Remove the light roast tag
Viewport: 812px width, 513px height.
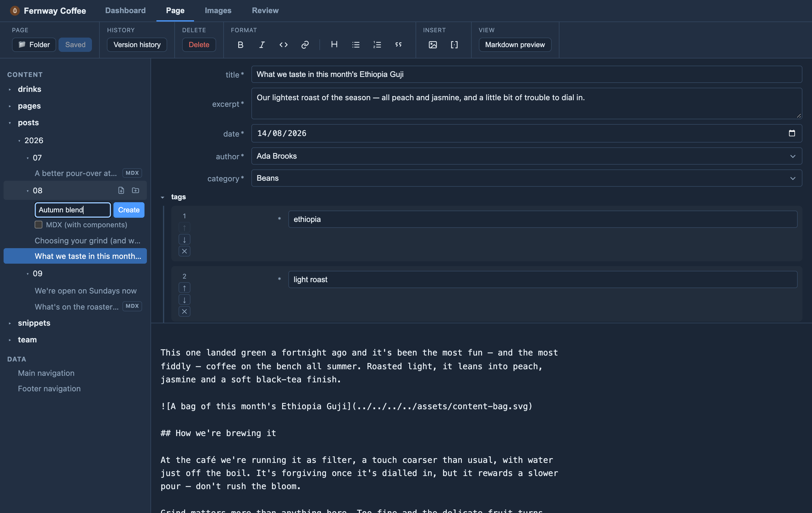[x=184, y=312]
